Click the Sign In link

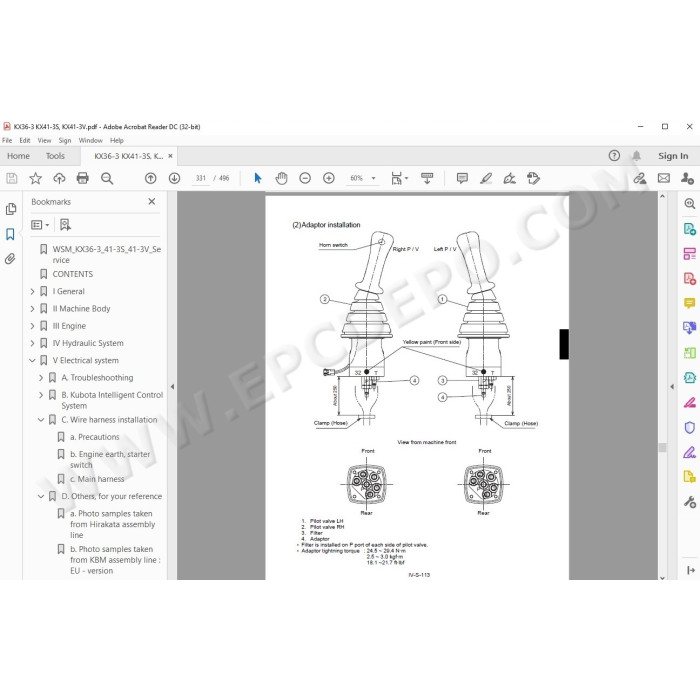pos(673,156)
